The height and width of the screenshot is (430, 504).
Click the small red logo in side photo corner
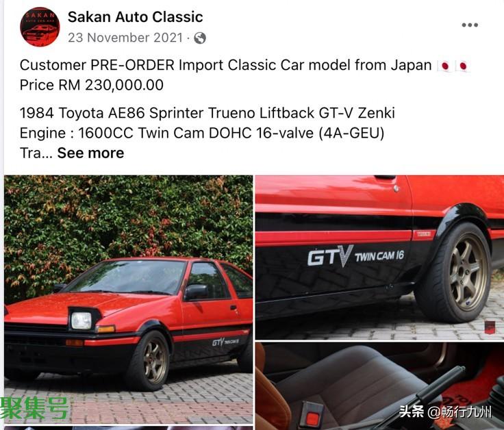[x=490, y=327]
